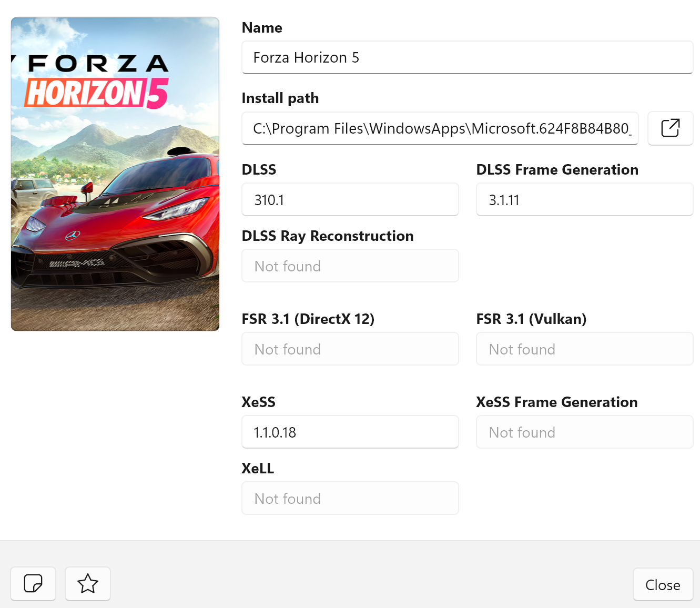The height and width of the screenshot is (608, 700).
Task: Click the XeSS Frame Generation label
Action: pyautogui.click(x=556, y=402)
